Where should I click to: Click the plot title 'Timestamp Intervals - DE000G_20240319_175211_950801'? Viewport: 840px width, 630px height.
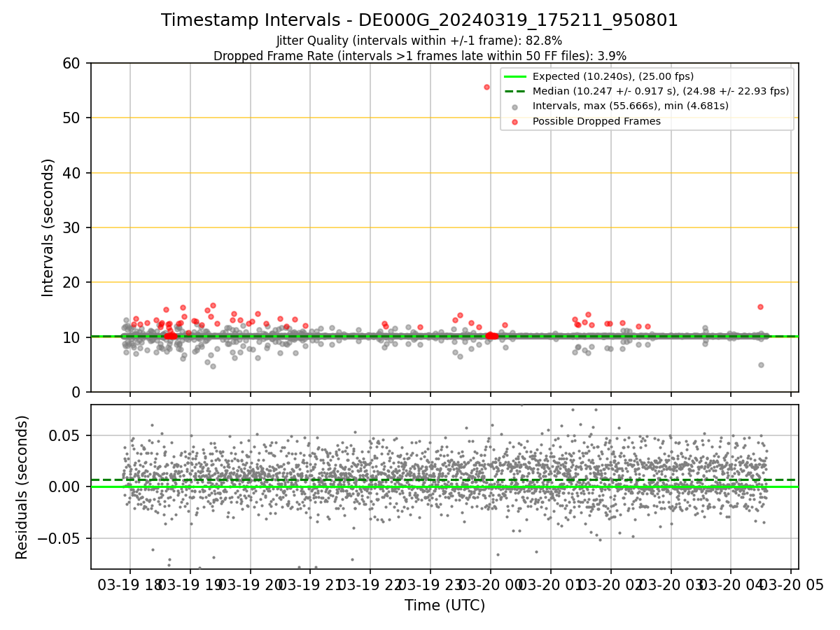coord(419,20)
